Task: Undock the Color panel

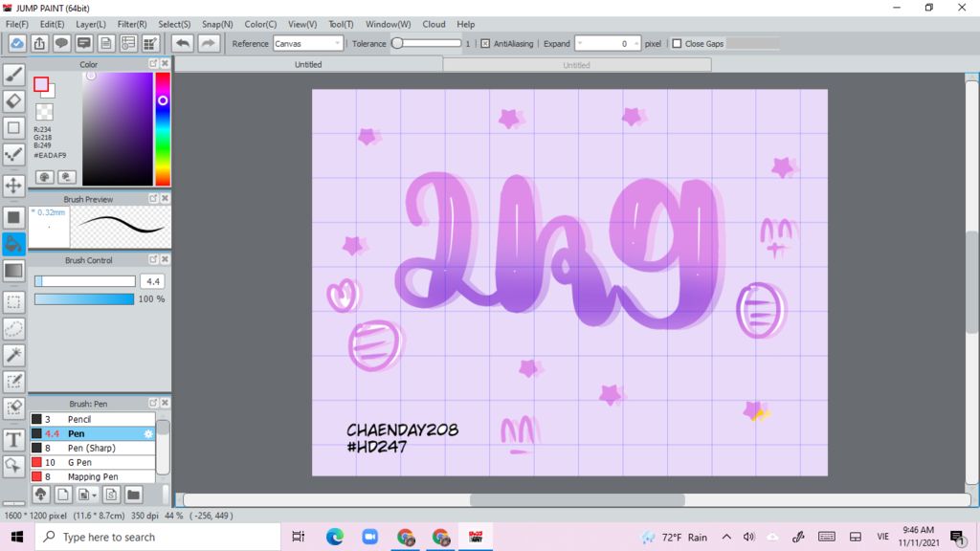Action: coord(153,64)
